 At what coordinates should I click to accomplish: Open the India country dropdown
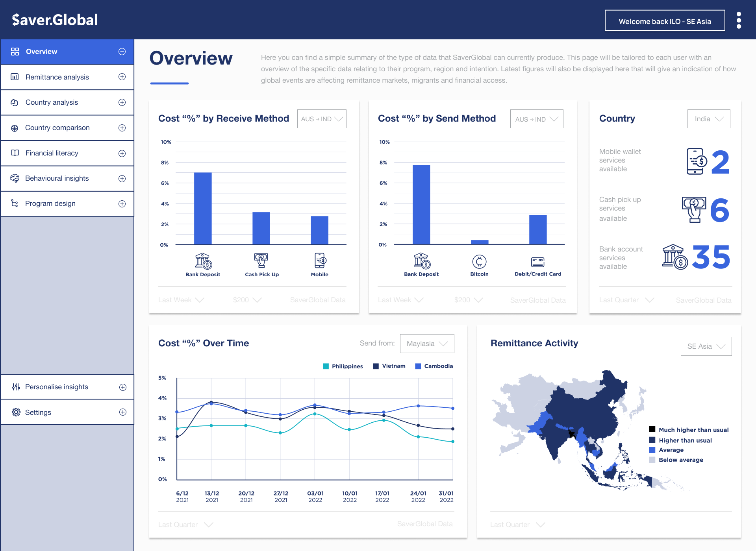point(708,119)
